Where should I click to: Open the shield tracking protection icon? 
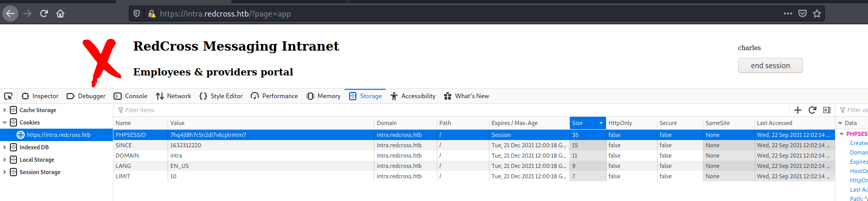point(137,13)
